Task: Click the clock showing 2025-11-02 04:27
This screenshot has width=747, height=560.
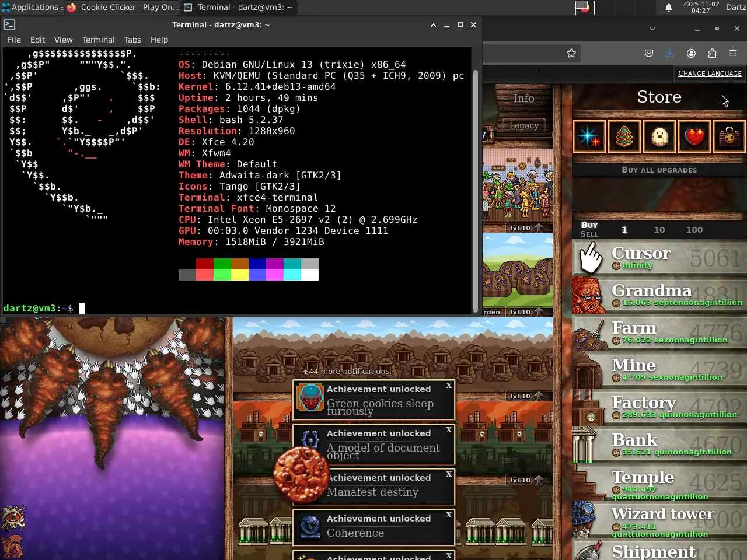Action: (700, 7)
